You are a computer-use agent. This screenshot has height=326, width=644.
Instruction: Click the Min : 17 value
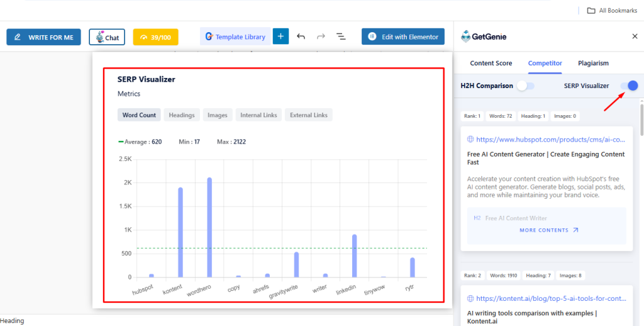(x=189, y=142)
